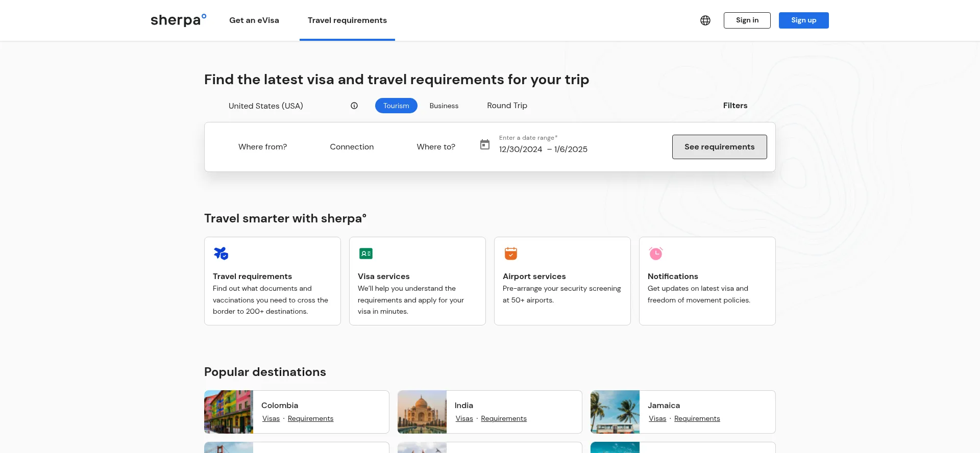The image size is (980, 453).
Task: Click the Sign up button
Action: [803, 20]
